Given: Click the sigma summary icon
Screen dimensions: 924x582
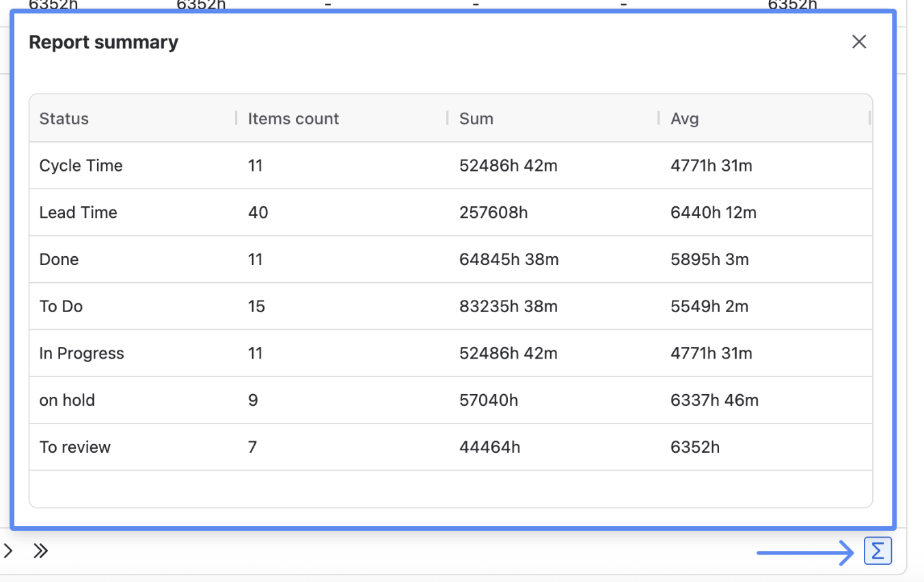Looking at the screenshot, I should pyautogui.click(x=878, y=551).
